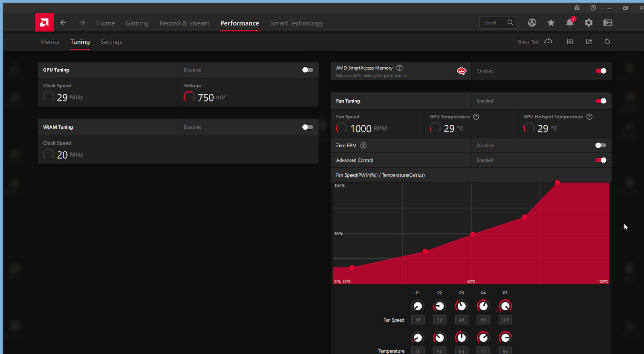644x354 pixels.
Task: Select the fan curve point on the 50% line
Action: point(473,234)
